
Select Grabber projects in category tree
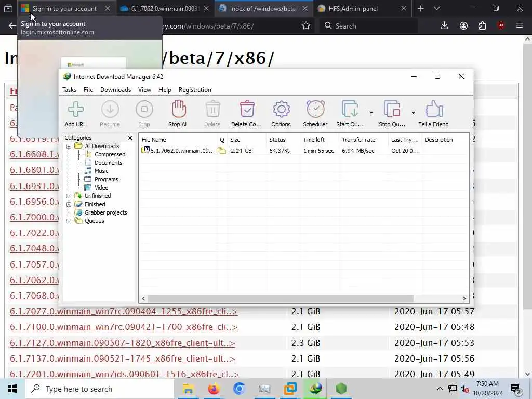tap(106, 212)
